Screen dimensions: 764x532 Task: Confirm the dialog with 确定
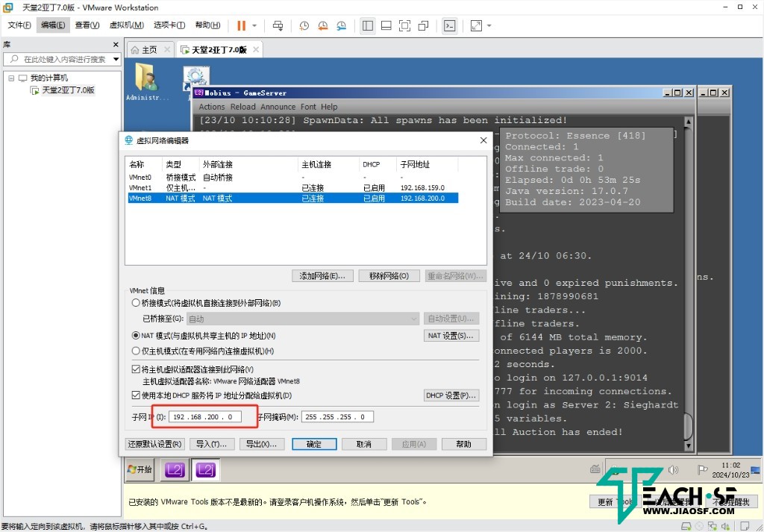click(314, 444)
